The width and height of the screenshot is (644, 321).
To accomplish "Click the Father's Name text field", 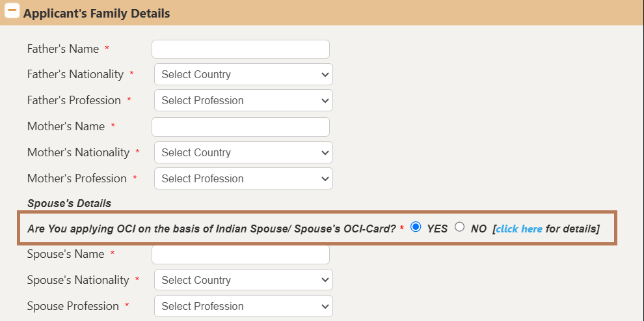I will [240, 49].
